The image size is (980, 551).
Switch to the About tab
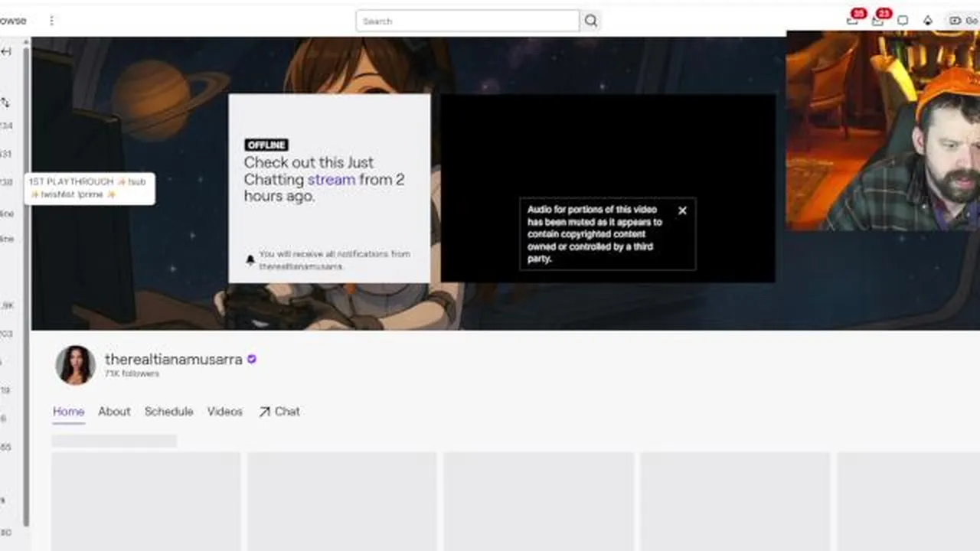tap(114, 412)
